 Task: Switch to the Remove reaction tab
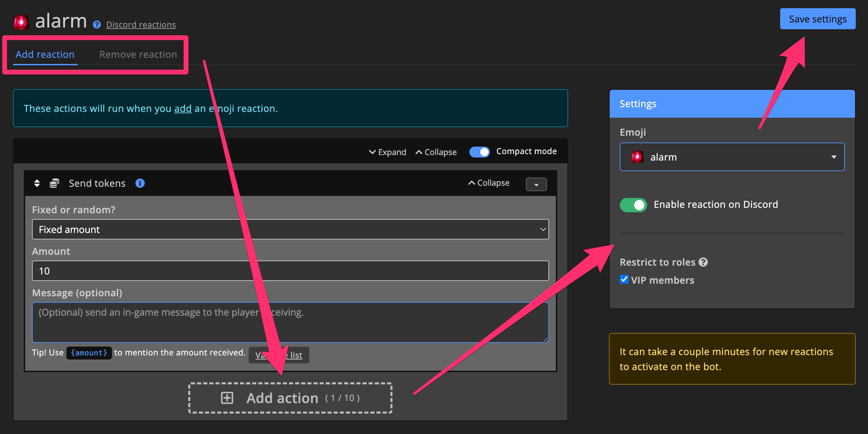pos(138,54)
